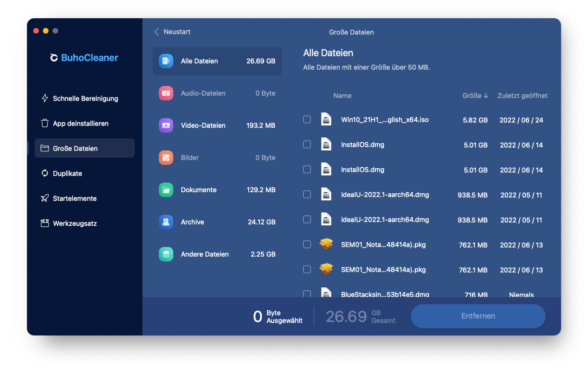Check the BlueStacks dmg checkbox
588x371 pixels.
pyautogui.click(x=307, y=294)
